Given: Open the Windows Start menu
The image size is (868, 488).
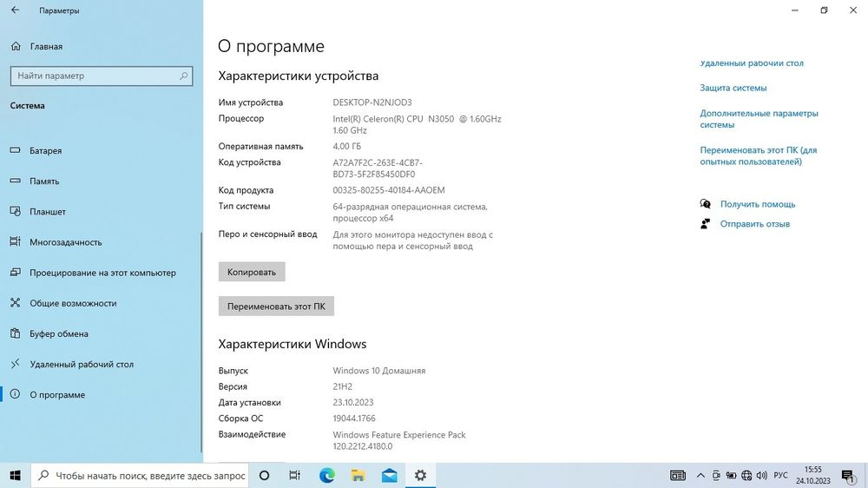Looking at the screenshot, I should [x=15, y=475].
